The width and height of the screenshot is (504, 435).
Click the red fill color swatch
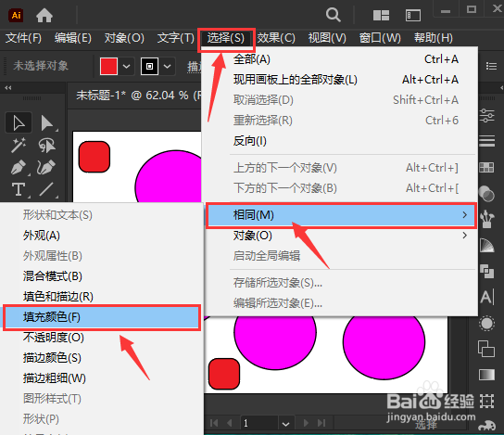108,66
